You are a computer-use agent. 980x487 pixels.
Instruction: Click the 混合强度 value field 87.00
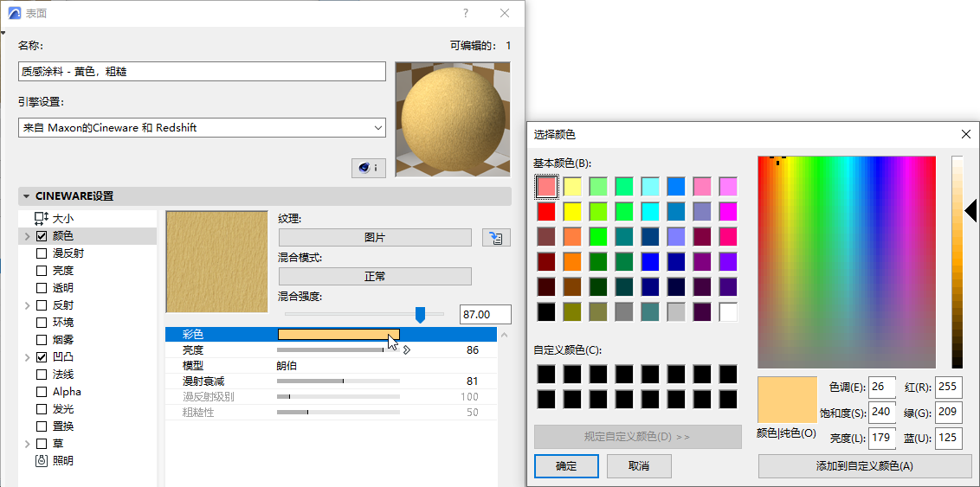[x=486, y=315]
